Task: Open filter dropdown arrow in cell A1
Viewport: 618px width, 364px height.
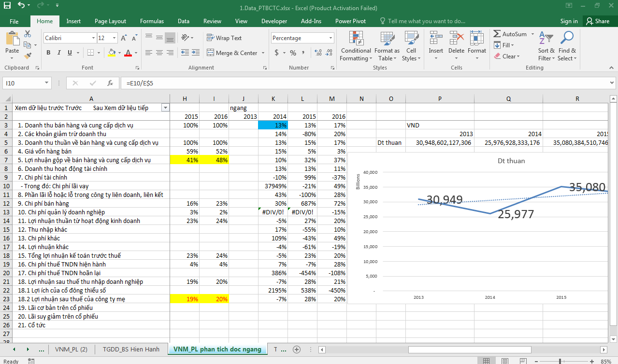Action: point(166,108)
